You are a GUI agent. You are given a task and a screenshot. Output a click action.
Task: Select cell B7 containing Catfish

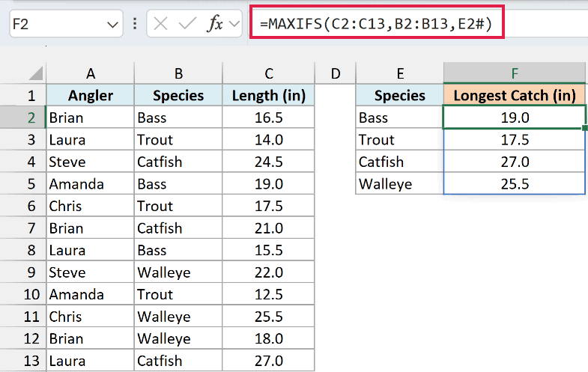[178, 228]
